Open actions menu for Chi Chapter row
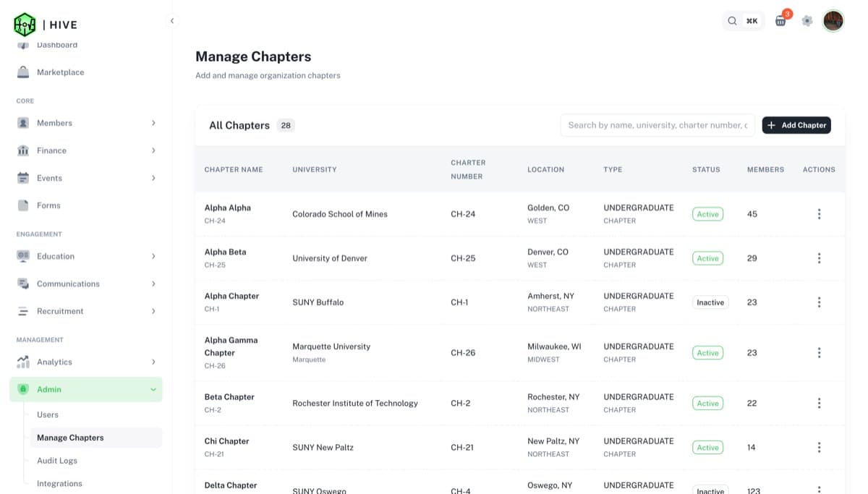 (819, 448)
